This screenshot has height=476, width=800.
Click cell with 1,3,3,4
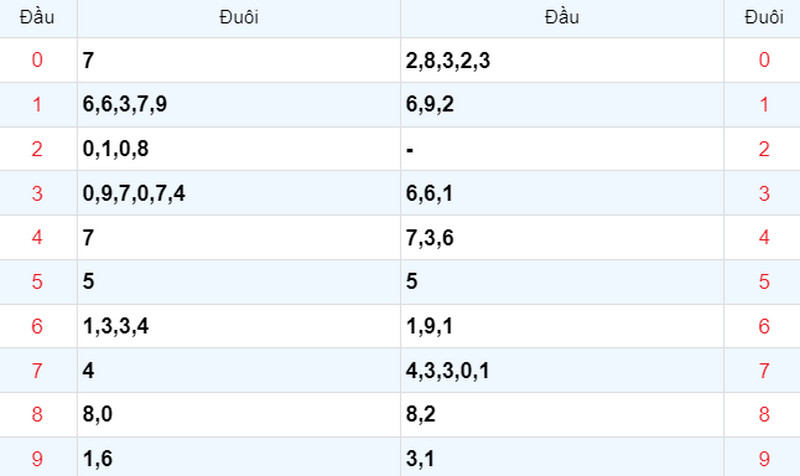239,326
